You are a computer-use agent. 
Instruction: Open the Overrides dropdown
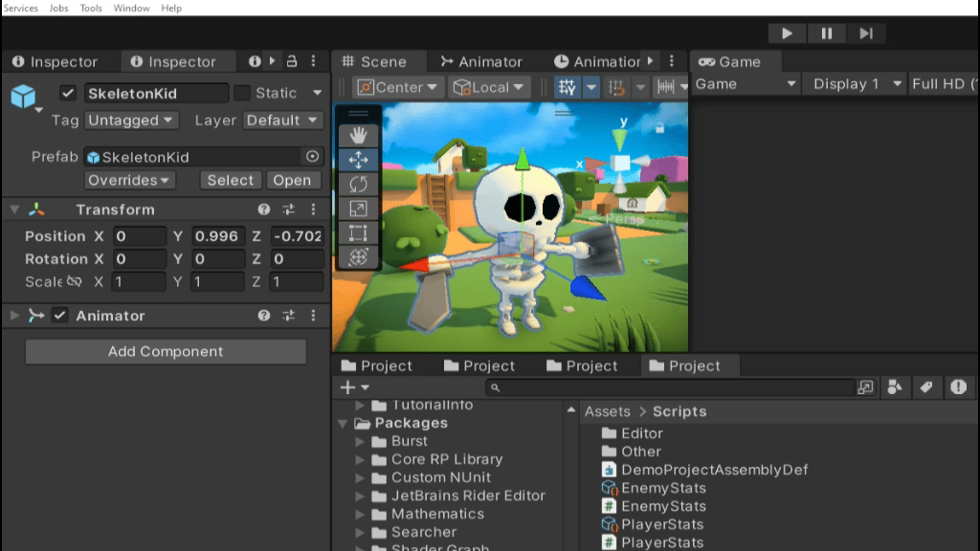(x=129, y=180)
